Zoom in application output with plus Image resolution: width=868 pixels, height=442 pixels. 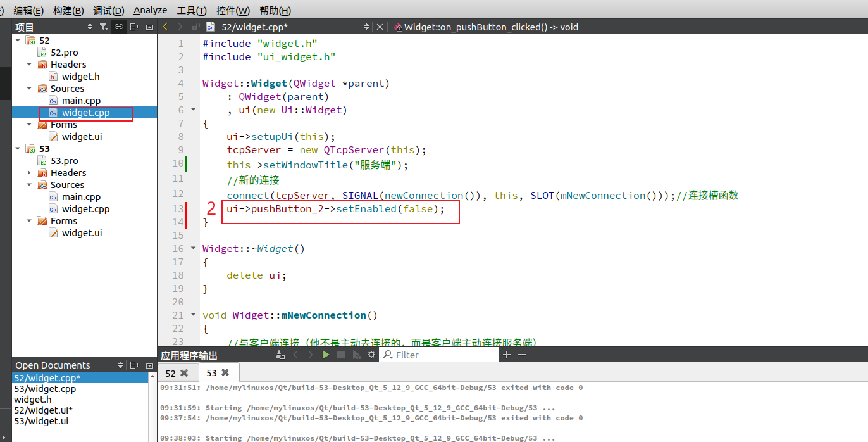click(x=506, y=355)
